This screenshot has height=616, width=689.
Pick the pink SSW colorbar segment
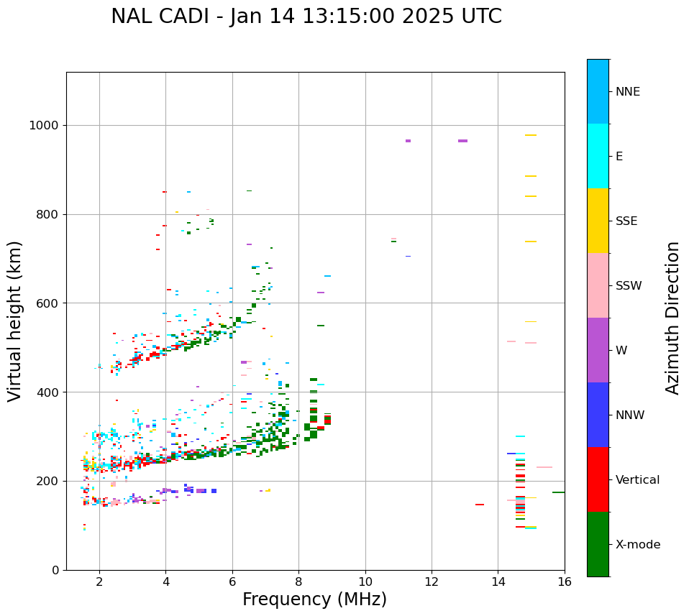tap(598, 285)
